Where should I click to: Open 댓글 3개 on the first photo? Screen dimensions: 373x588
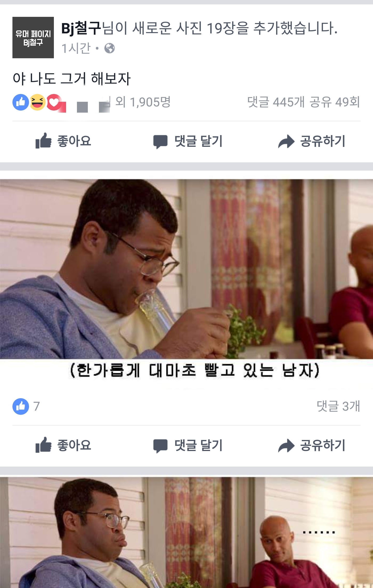point(338,406)
